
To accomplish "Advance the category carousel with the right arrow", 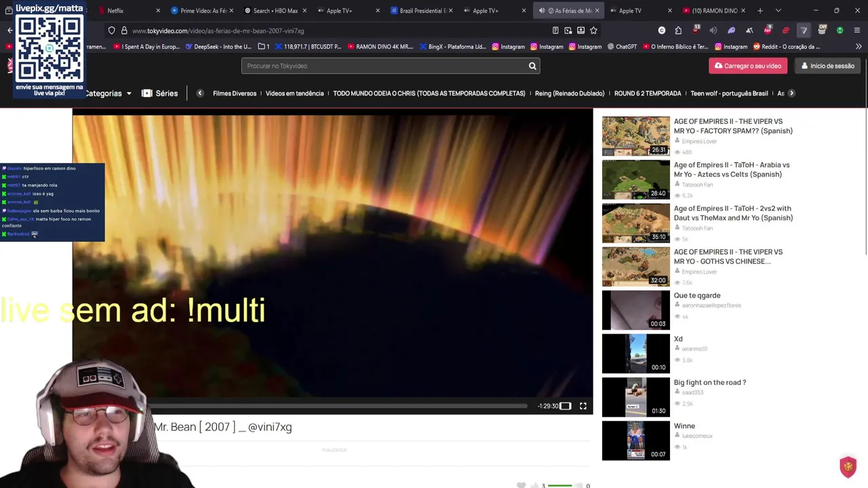I will (x=791, y=94).
